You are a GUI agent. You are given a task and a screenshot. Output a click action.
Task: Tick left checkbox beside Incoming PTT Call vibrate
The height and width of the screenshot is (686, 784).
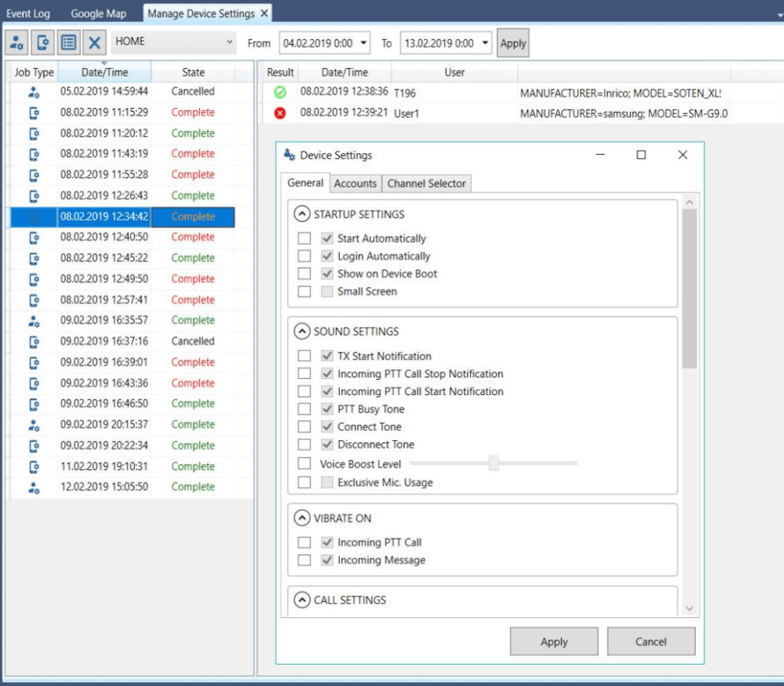click(x=304, y=543)
